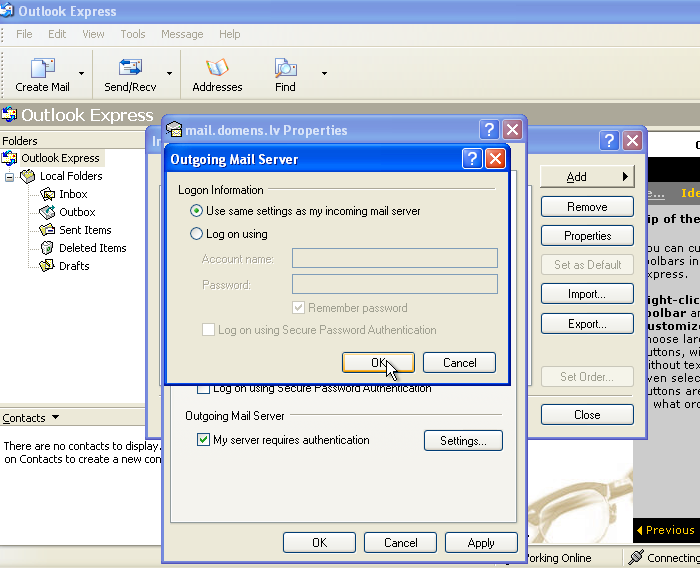Image resolution: width=700 pixels, height=568 pixels.
Task: Click Properties in Internet Accounts
Action: pyautogui.click(x=587, y=236)
